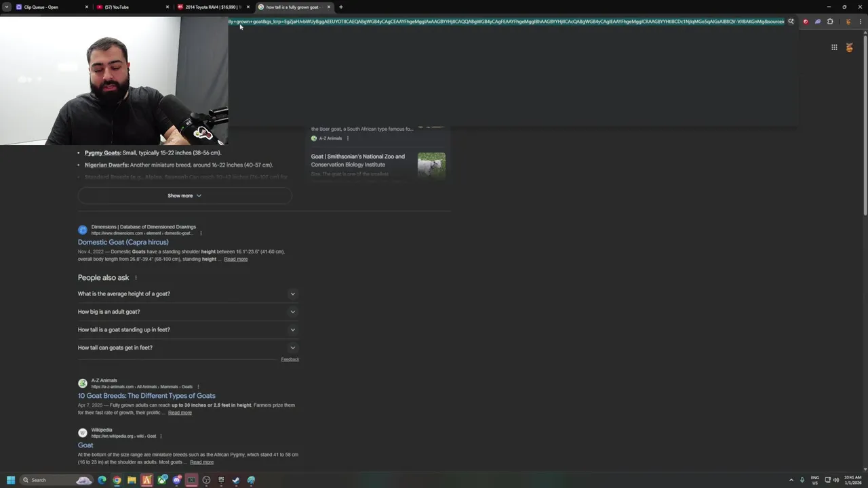Viewport: 868px width, 488px height.
Task: Open People also ask options menu
Action: (x=136, y=278)
